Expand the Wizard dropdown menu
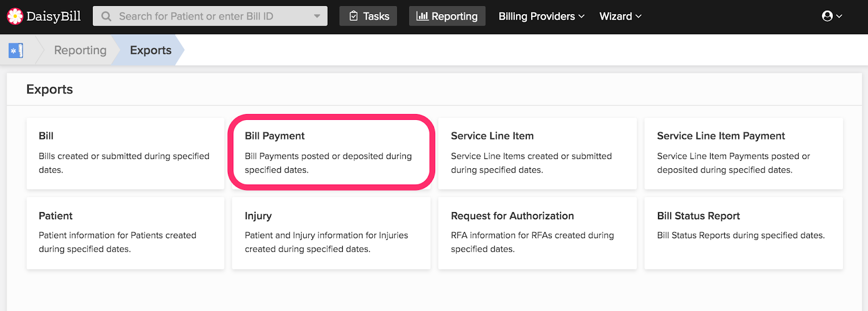868x311 pixels. [620, 16]
